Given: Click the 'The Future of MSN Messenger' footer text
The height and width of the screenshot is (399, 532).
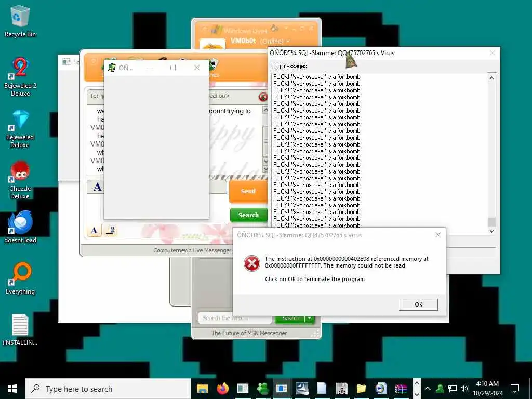Looking at the screenshot, I should tap(249, 333).
